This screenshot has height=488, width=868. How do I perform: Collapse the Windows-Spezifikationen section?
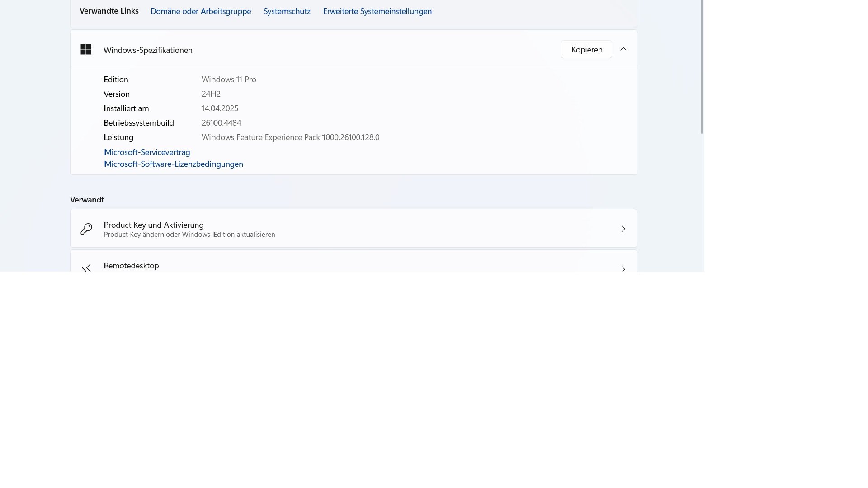[x=623, y=49]
